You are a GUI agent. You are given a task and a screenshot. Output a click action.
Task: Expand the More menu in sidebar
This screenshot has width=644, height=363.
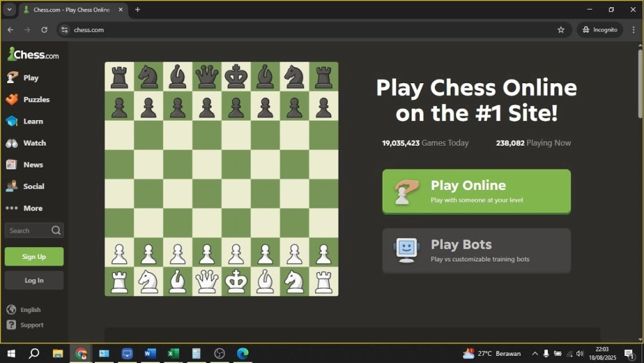coord(32,208)
